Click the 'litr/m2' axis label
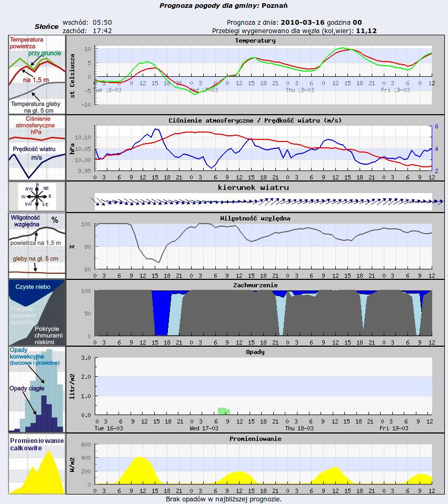This screenshot has width=448, height=504. point(72,387)
